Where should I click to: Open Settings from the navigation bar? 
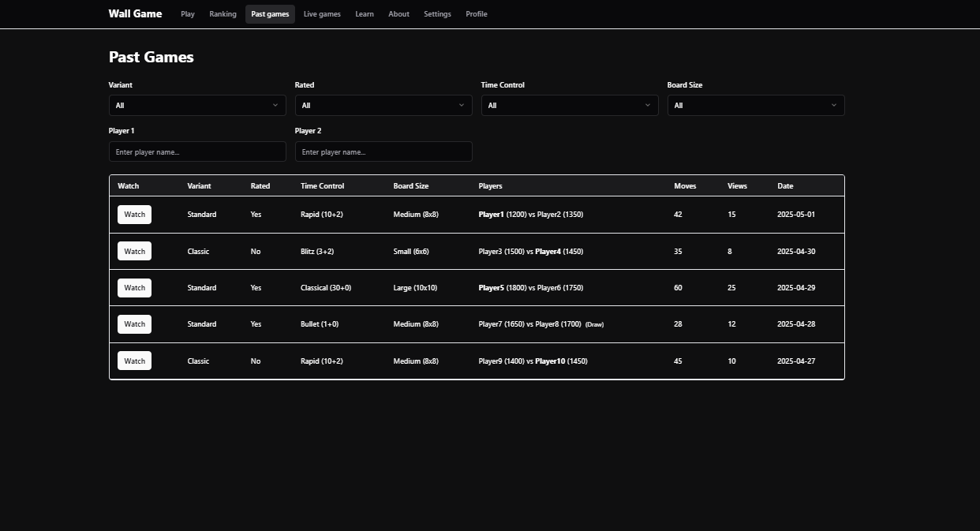[437, 14]
